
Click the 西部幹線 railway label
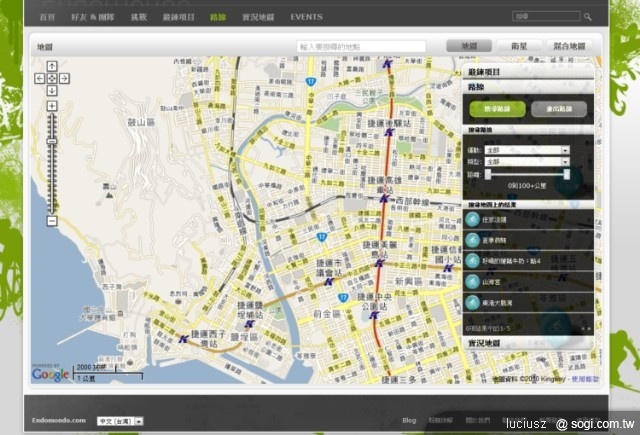(x=412, y=202)
